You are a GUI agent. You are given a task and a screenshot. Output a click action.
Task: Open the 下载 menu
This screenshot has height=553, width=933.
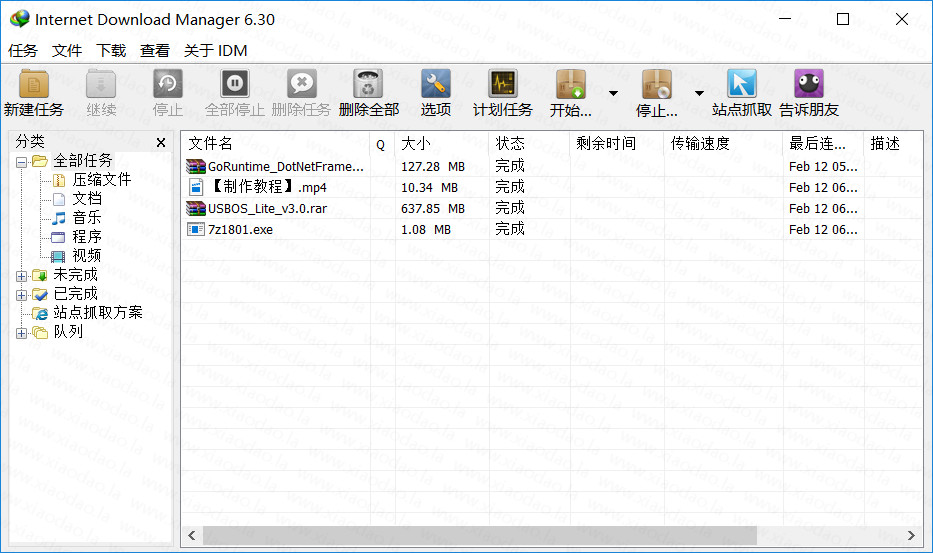111,51
